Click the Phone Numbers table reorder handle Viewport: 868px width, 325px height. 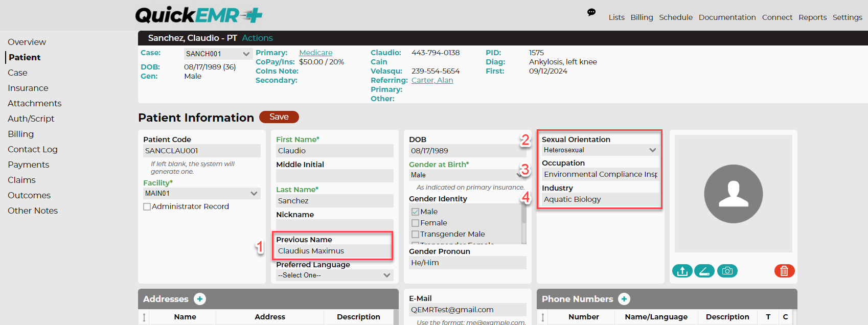tap(543, 317)
